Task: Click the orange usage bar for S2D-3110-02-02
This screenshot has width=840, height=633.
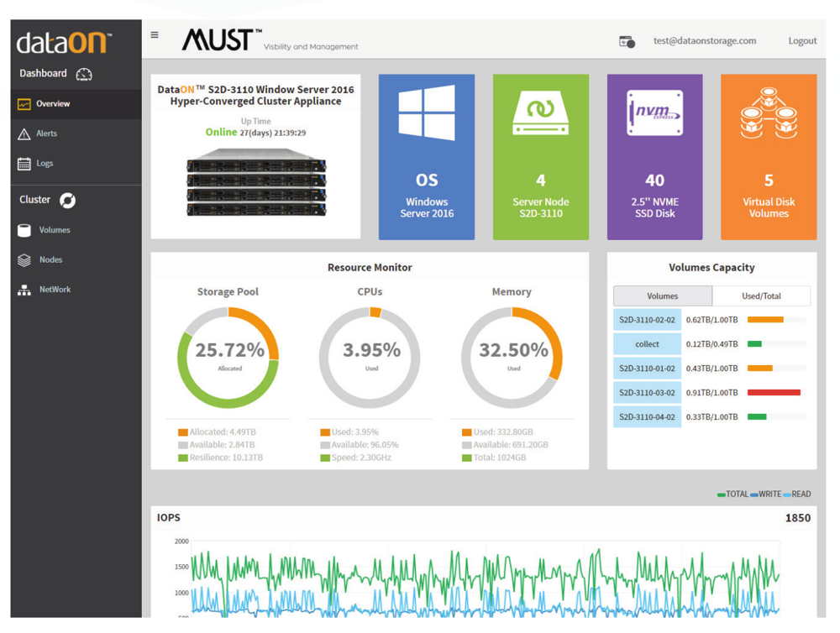Action: pyautogui.click(x=765, y=320)
